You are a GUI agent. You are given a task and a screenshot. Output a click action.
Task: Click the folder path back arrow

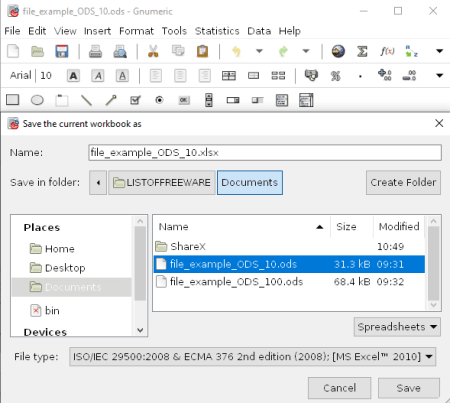coord(98,183)
